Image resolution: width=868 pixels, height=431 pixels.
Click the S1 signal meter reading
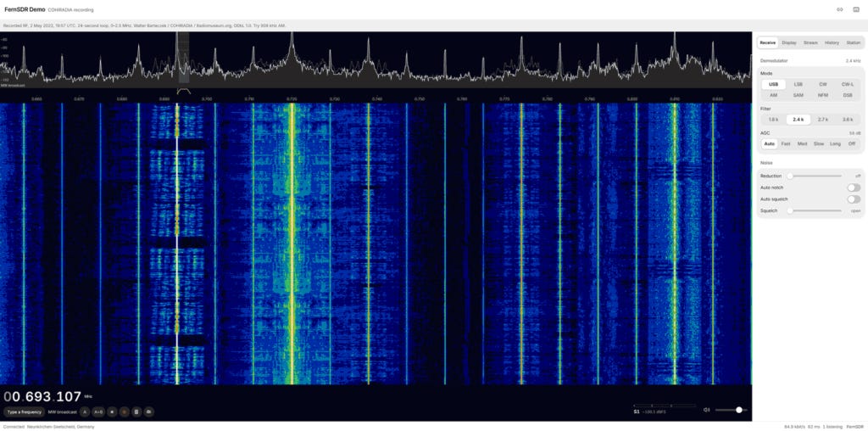(x=637, y=411)
